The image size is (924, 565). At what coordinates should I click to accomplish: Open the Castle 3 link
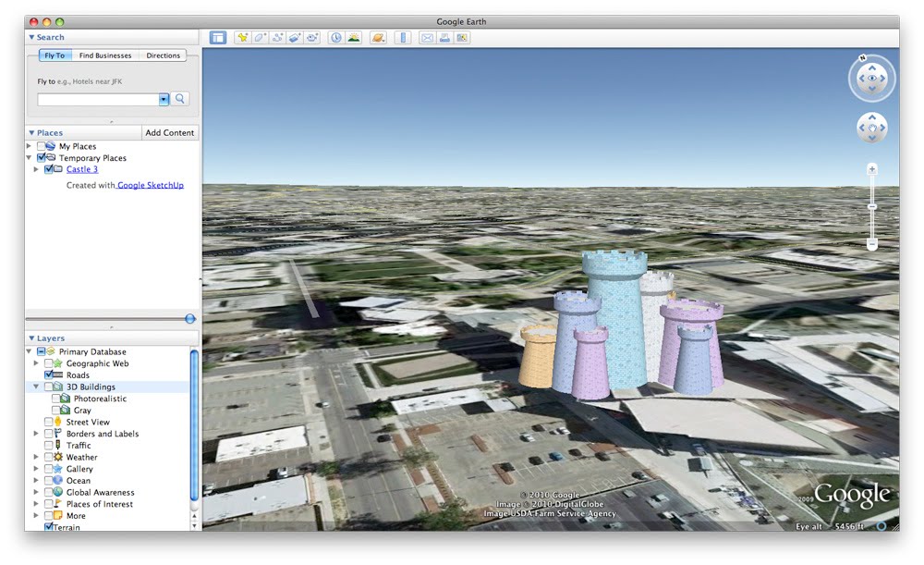tap(82, 169)
